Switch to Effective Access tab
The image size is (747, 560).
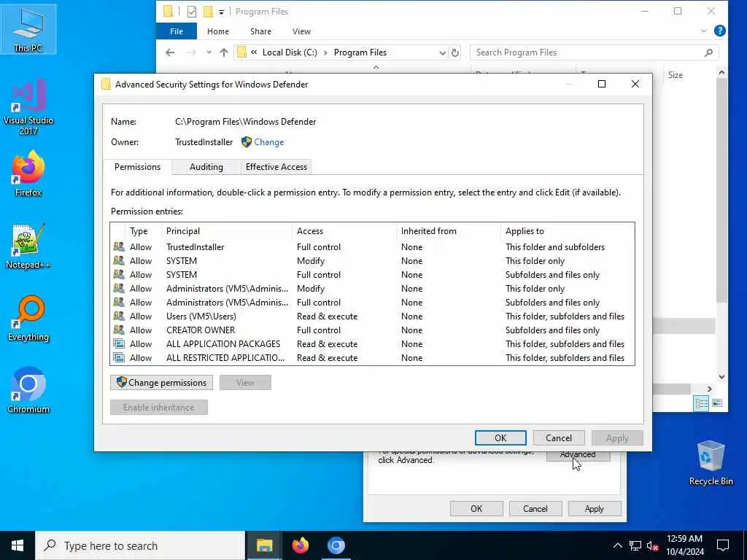[x=276, y=167]
